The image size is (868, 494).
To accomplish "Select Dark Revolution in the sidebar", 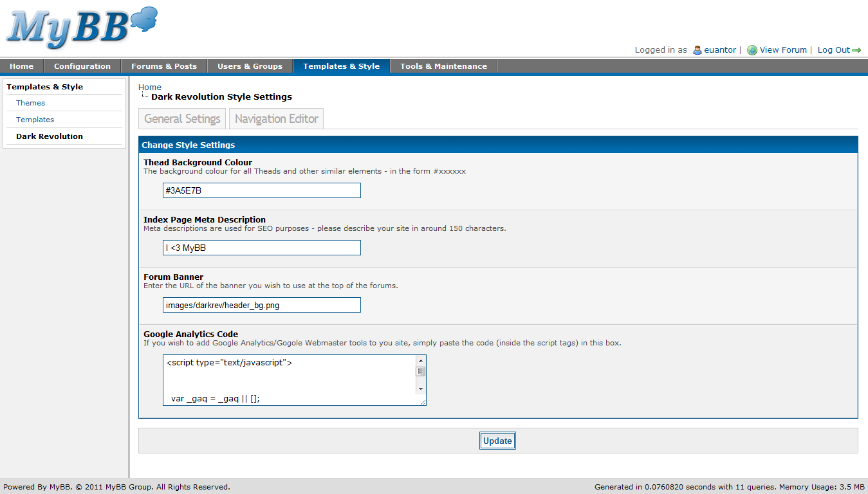I will click(50, 136).
